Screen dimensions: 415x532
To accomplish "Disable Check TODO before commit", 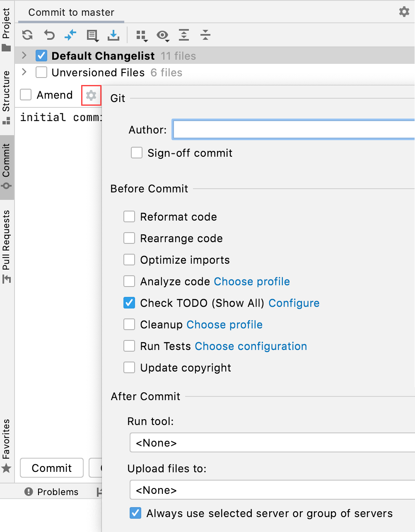I will pos(129,303).
